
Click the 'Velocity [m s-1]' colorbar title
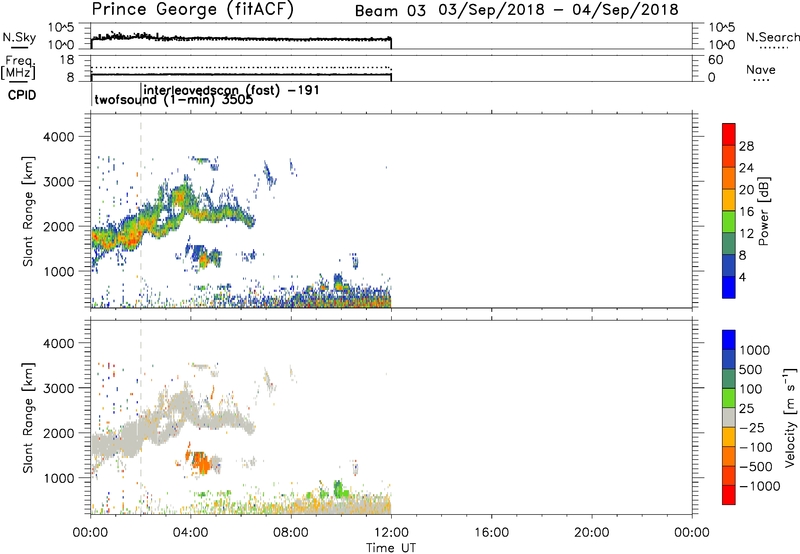[x=790, y=417]
